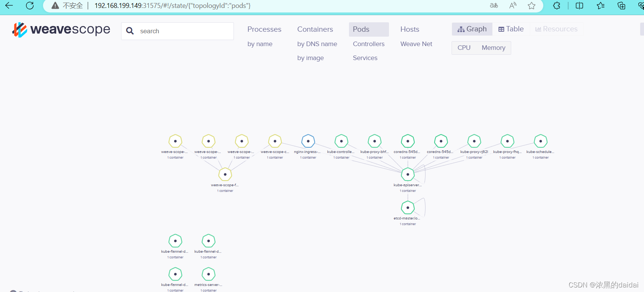Click the kube-schedule... pod node

coord(541,141)
